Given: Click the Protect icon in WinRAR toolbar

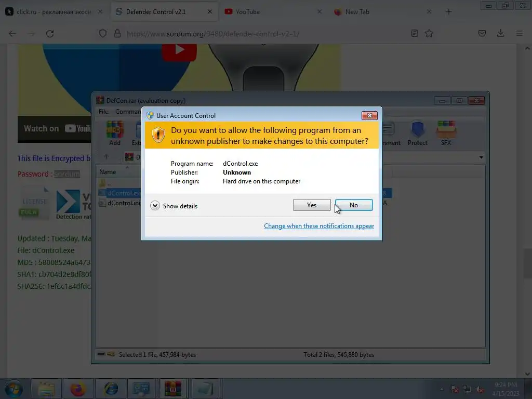Looking at the screenshot, I should point(417,134).
